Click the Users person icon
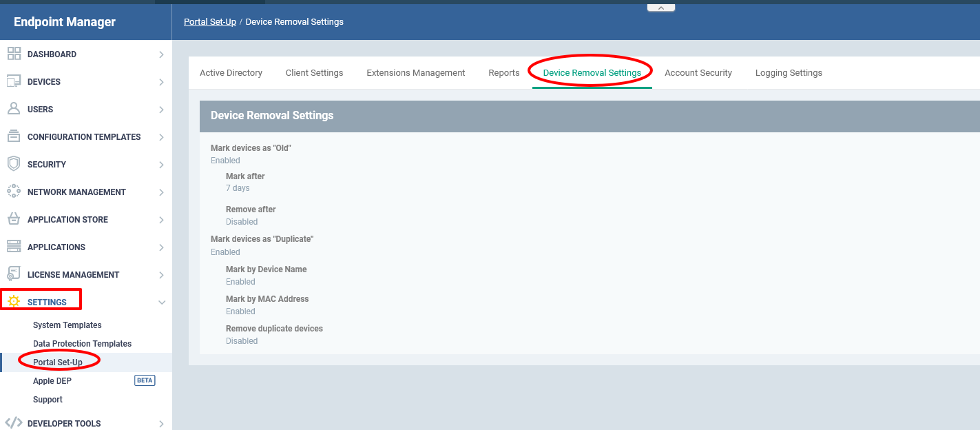This screenshot has height=430, width=980. tap(14, 109)
